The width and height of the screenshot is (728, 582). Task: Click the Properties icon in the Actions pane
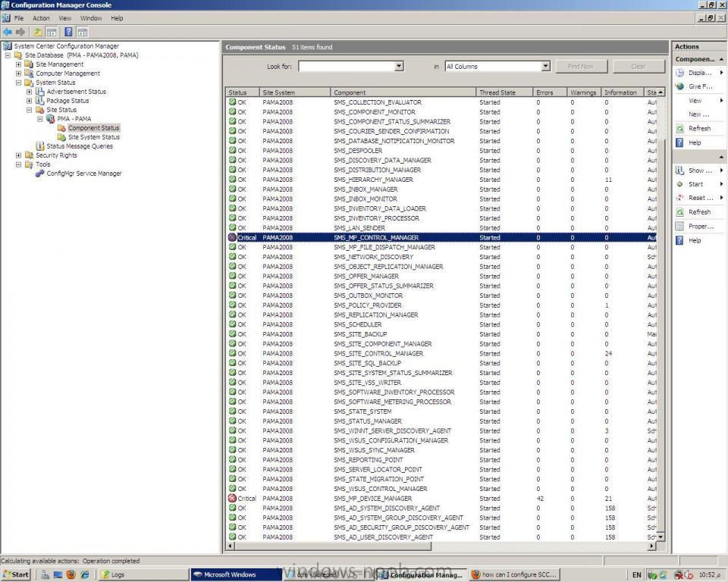tap(679, 227)
